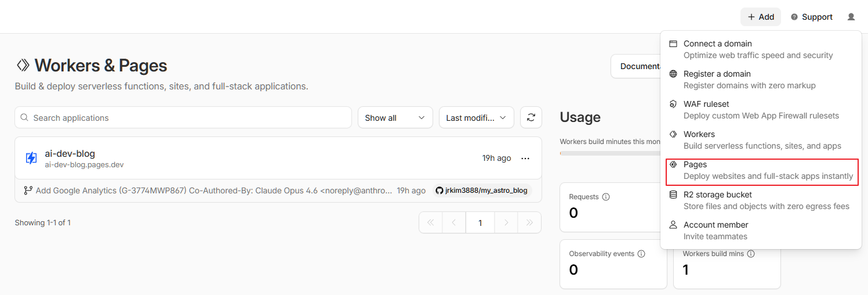Image resolution: width=868 pixels, height=295 pixels.
Task: Select Account member menu item
Action: click(761, 231)
